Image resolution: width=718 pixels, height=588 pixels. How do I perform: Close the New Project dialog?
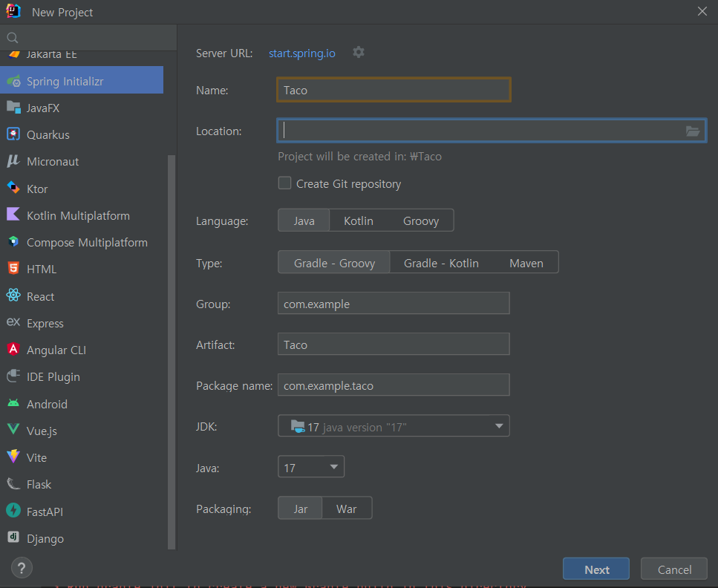click(x=702, y=11)
